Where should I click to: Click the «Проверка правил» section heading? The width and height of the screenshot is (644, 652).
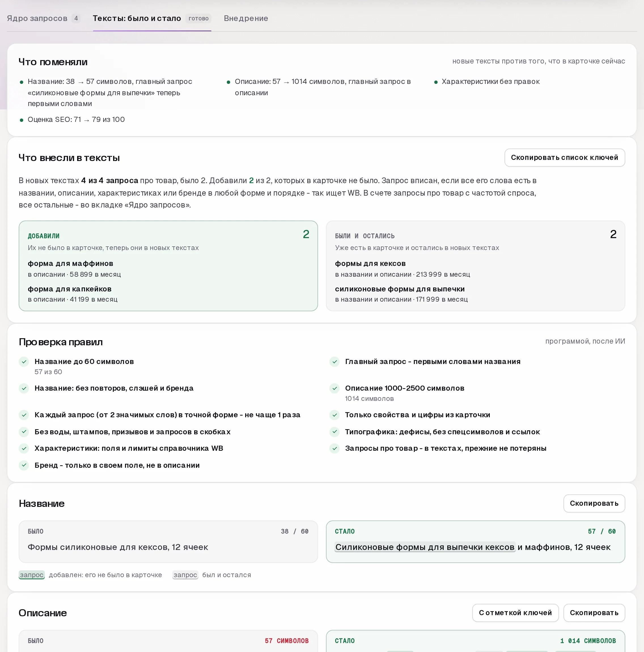61,342
